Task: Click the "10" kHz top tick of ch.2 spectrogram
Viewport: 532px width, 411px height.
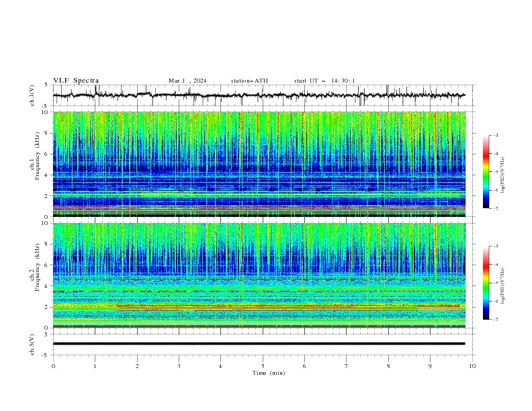Action: pos(45,223)
